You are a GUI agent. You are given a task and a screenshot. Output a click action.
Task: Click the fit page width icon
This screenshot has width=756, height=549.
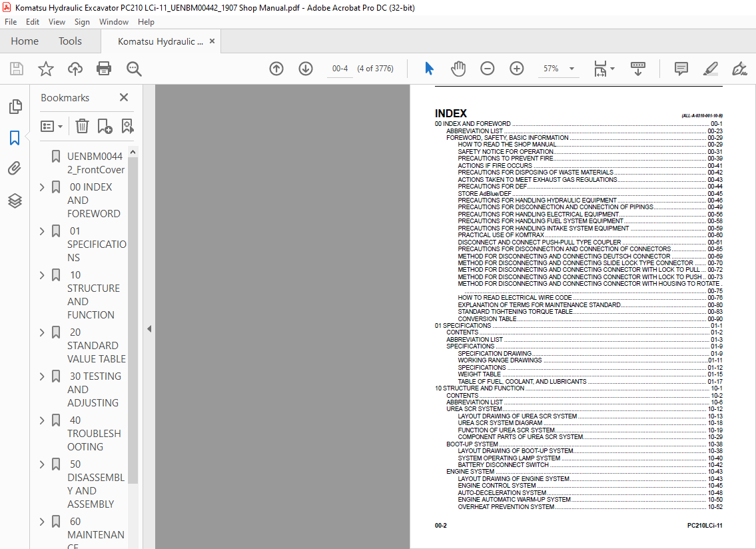pyautogui.click(x=600, y=69)
